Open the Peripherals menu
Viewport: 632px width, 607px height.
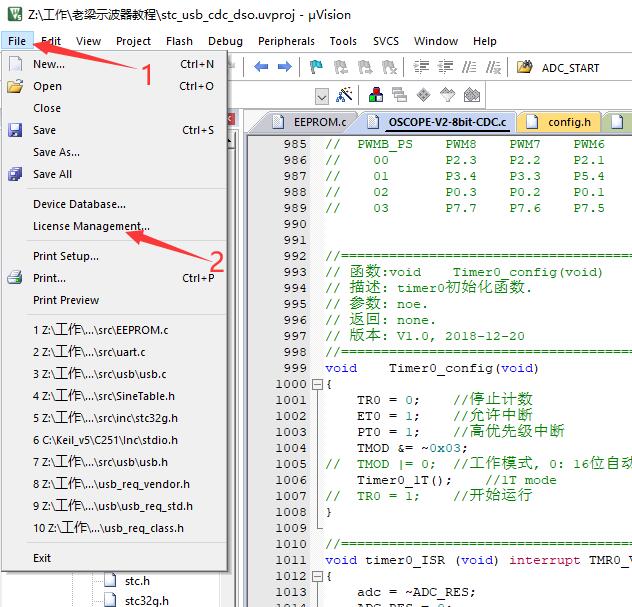[286, 41]
